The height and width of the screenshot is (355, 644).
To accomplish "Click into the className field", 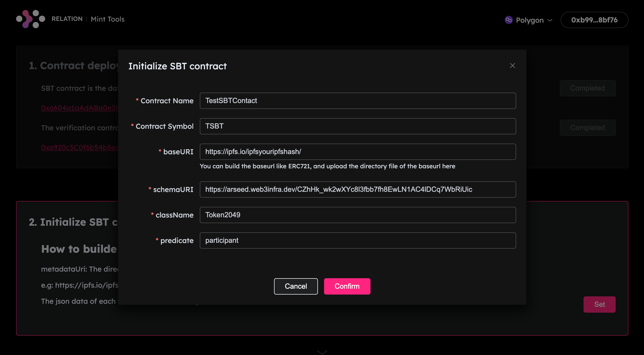I will click(x=357, y=215).
